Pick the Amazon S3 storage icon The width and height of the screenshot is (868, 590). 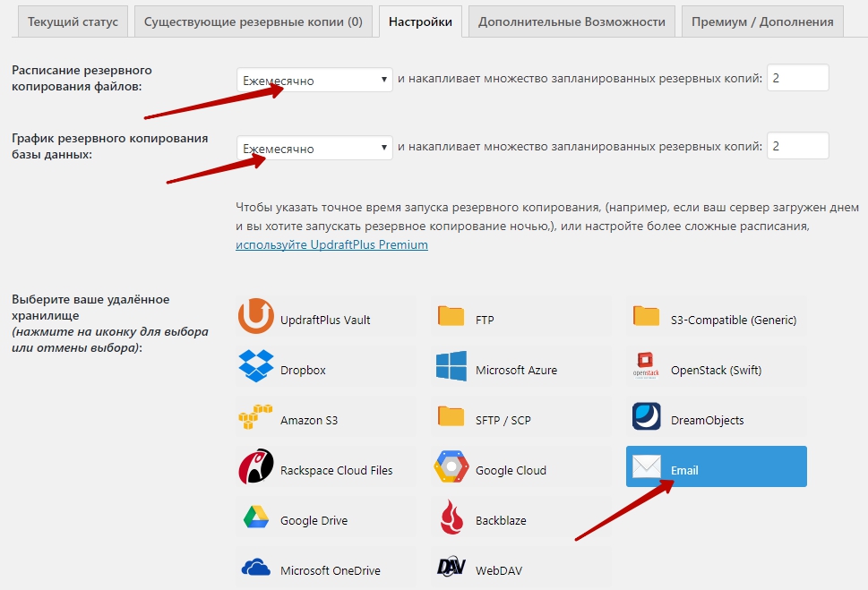coord(255,417)
